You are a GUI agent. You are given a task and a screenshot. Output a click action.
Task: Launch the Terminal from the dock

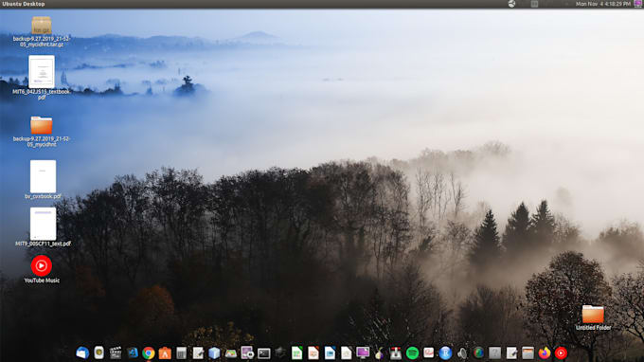coord(263,353)
